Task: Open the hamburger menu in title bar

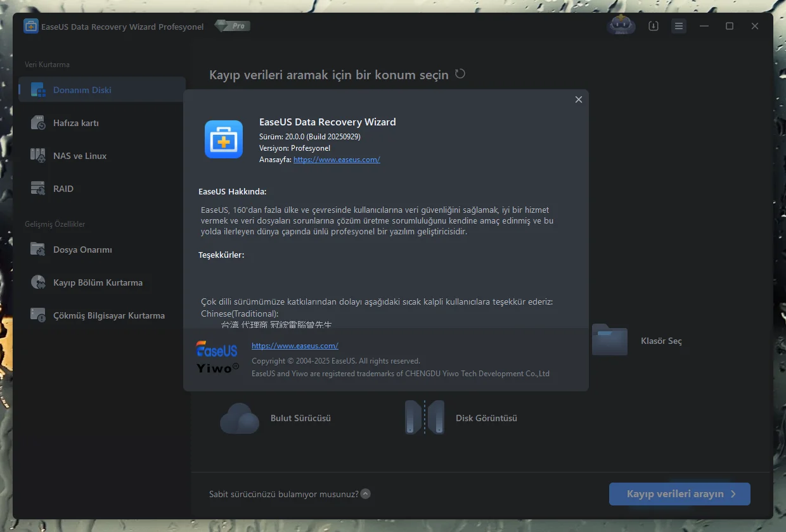Action: (679, 26)
